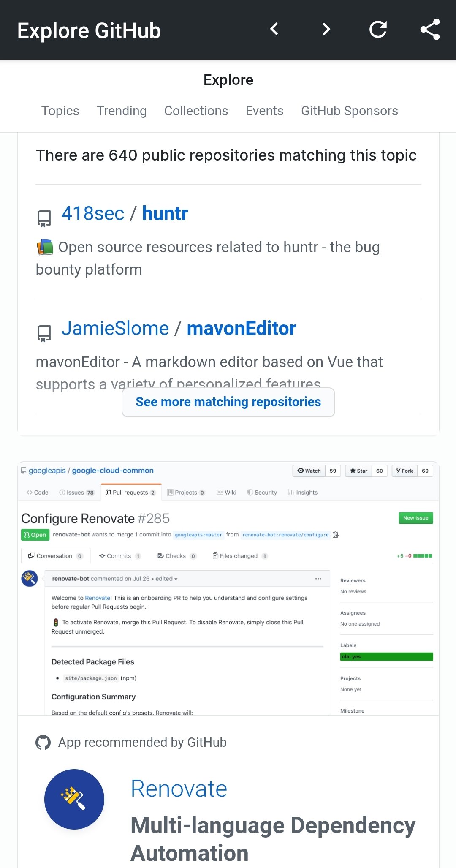Click the 'App recommended by GitHub' label
The width and height of the screenshot is (456, 868).
pos(142,743)
